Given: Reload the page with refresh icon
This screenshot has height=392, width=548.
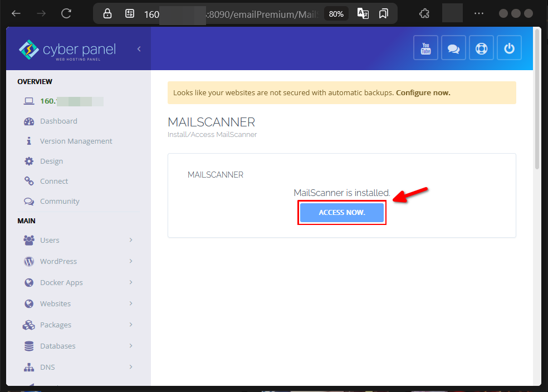Looking at the screenshot, I should point(66,13).
